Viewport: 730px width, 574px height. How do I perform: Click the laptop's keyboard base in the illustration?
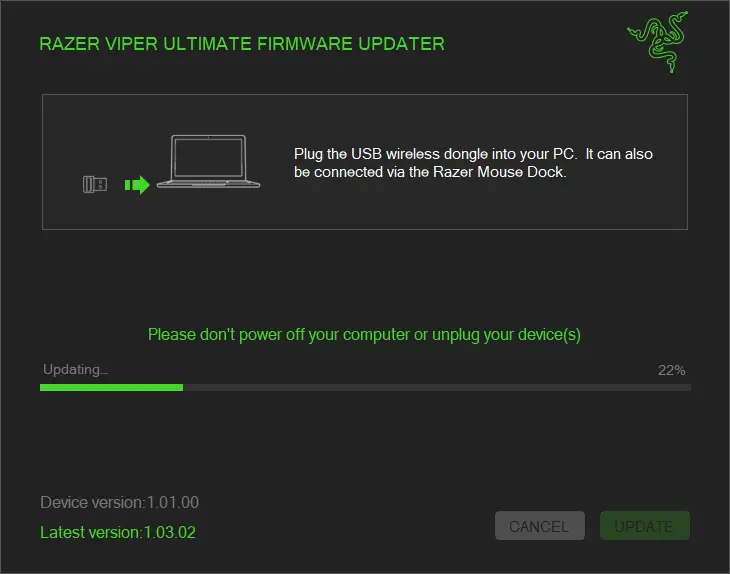[x=209, y=184]
